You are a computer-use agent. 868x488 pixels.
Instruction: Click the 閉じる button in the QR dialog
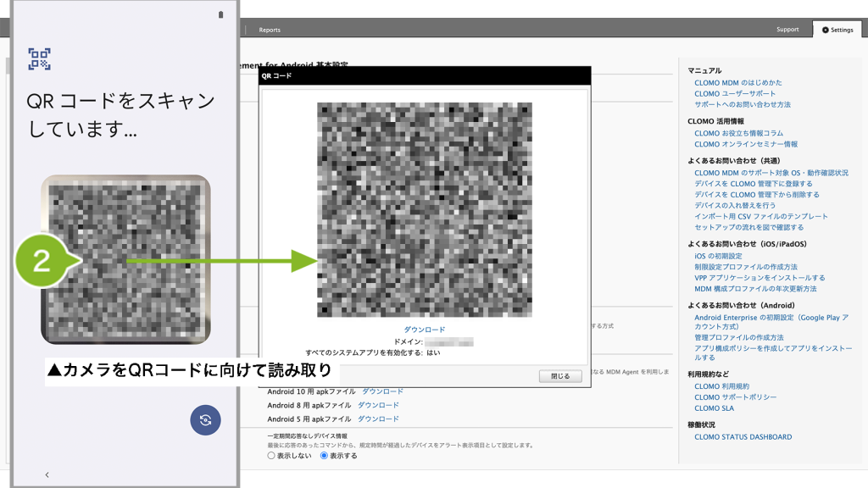[x=560, y=376]
